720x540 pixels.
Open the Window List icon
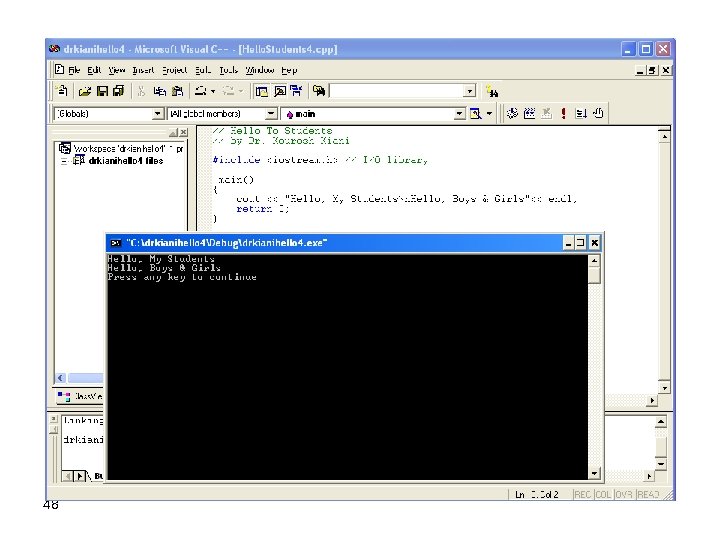tap(296, 91)
